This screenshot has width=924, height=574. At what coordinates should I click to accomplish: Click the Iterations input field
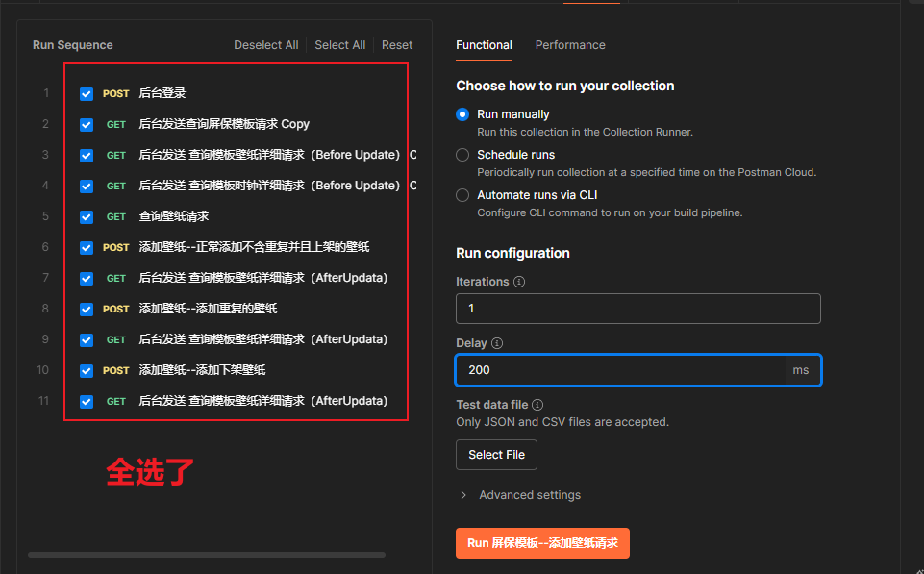[638, 309]
